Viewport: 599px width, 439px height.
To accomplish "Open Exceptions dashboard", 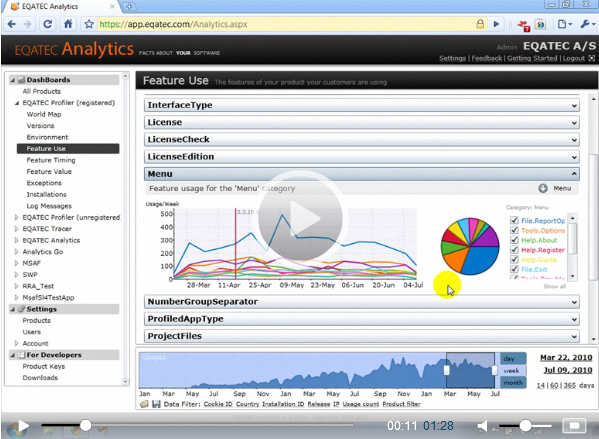I will click(x=44, y=183).
